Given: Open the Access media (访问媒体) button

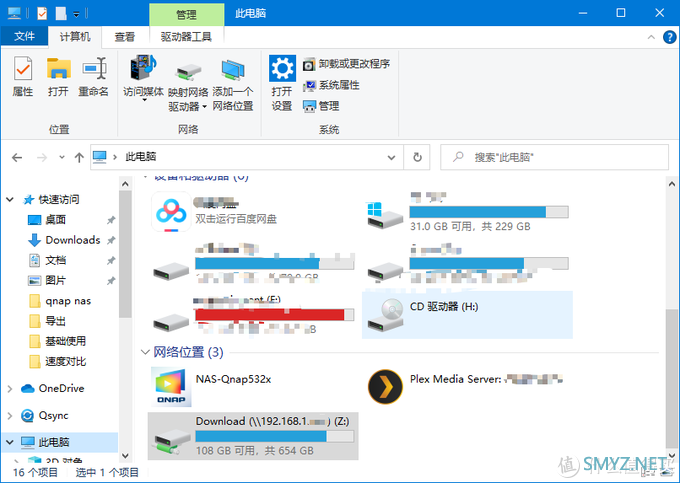Looking at the screenshot, I should [144, 78].
